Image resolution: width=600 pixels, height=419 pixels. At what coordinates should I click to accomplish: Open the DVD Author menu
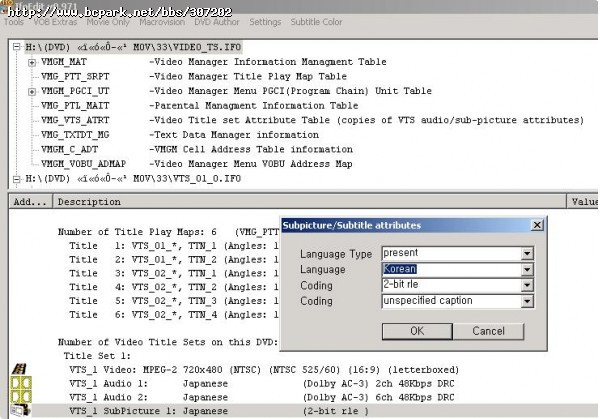[x=217, y=22]
